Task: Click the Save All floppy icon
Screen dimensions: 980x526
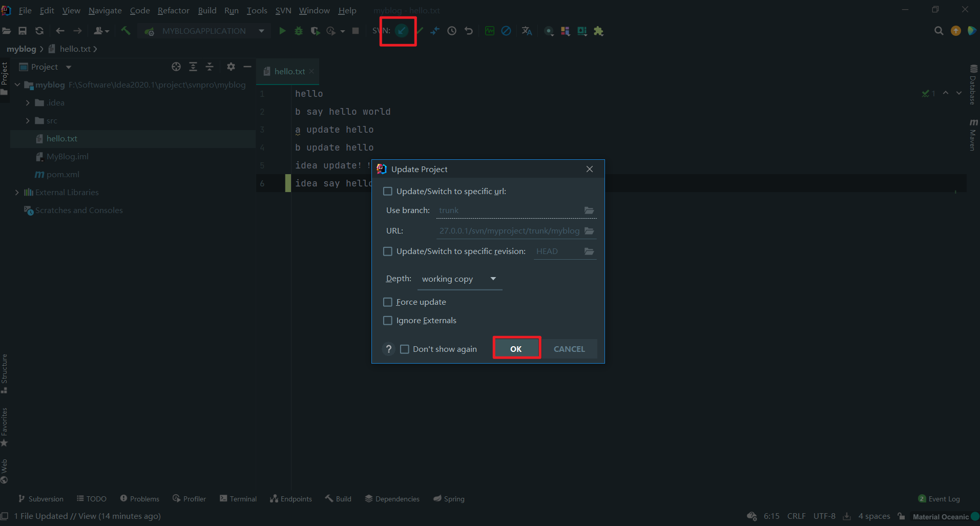Action: click(23, 31)
